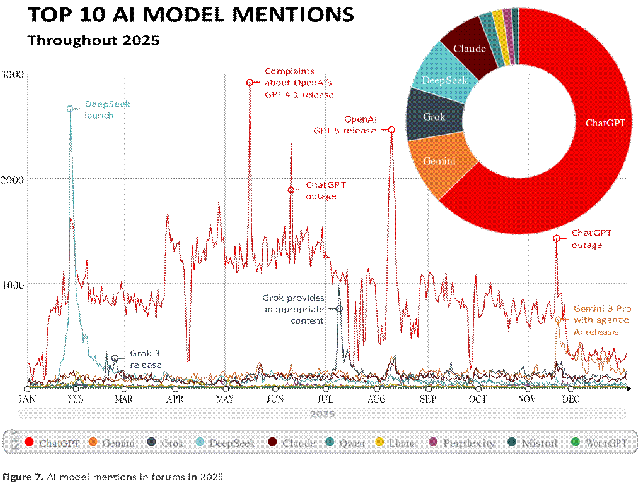Image resolution: width=640 pixels, height=483 pixels.
Task: Select the light blue DeepSeek donut slice
Action: (x=444, y=71)
